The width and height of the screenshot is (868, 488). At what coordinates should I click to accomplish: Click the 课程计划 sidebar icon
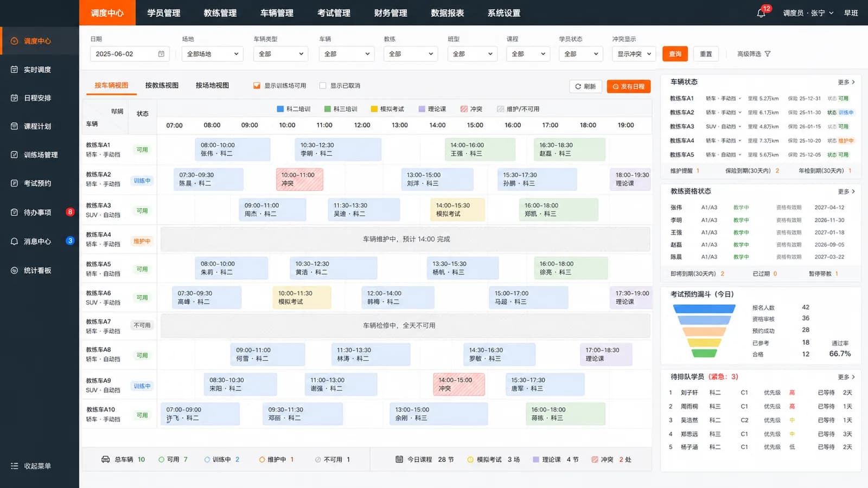click(x=14, y=126)
